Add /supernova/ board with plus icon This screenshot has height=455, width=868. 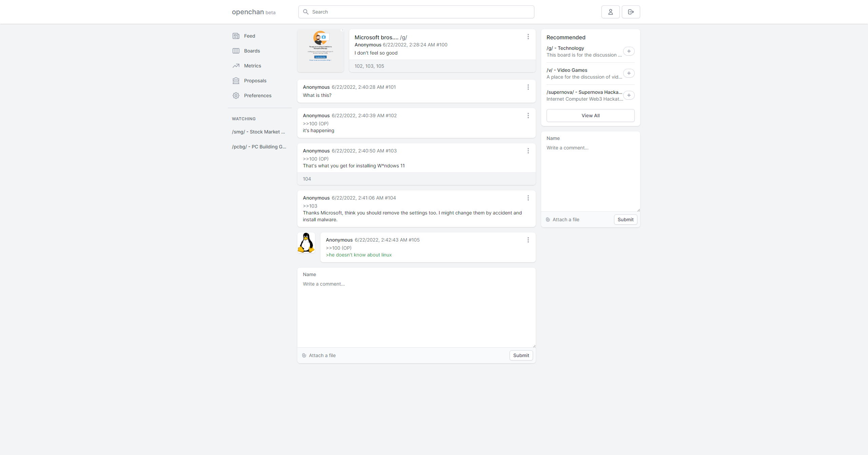tap(629, 95)
